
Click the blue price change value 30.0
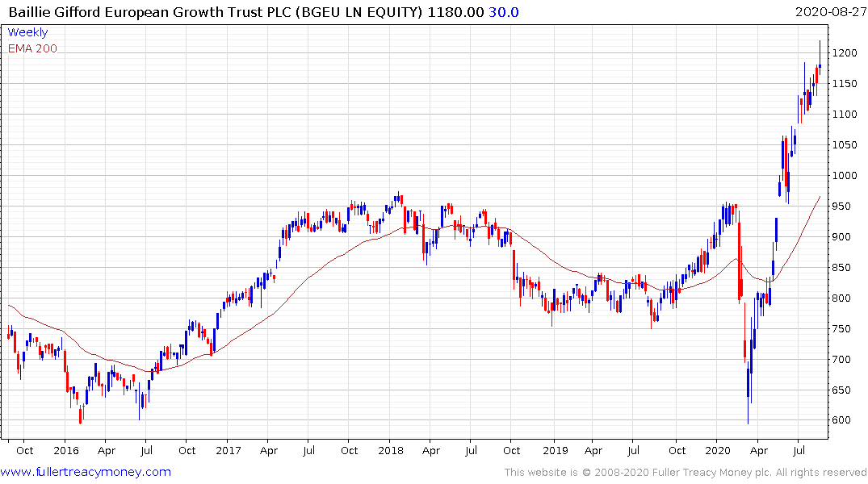click(503, 12)
